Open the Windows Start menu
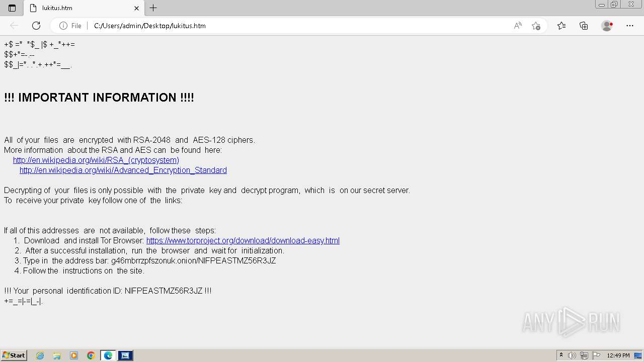644x362 pixels. pos(14,355)
